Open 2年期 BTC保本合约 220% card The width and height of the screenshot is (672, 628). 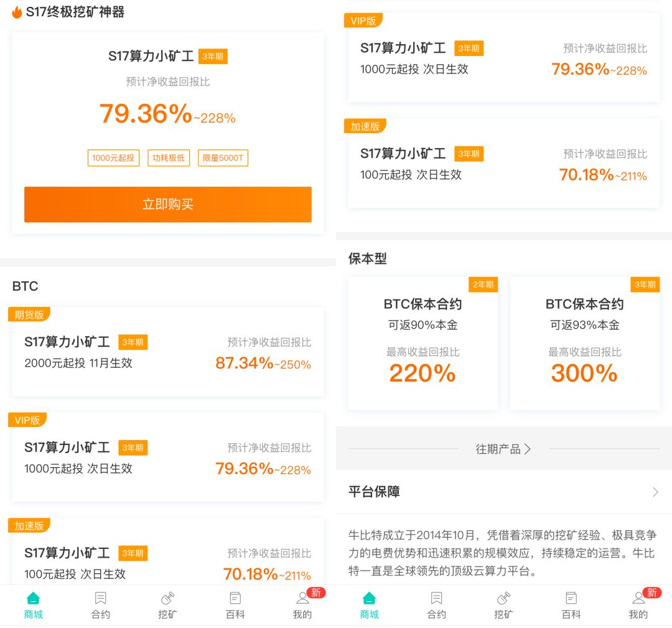[422, 344]
